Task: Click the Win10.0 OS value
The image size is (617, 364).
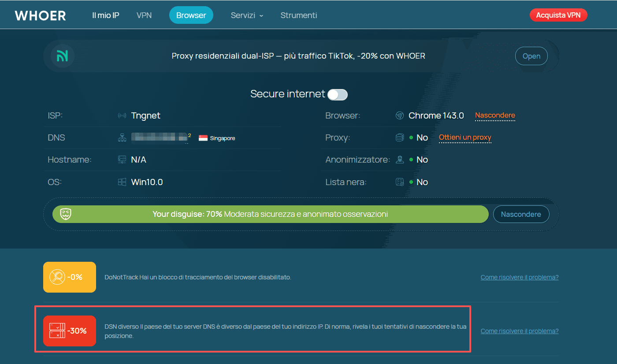Action: pyautogui.click(x=147, y=182)
